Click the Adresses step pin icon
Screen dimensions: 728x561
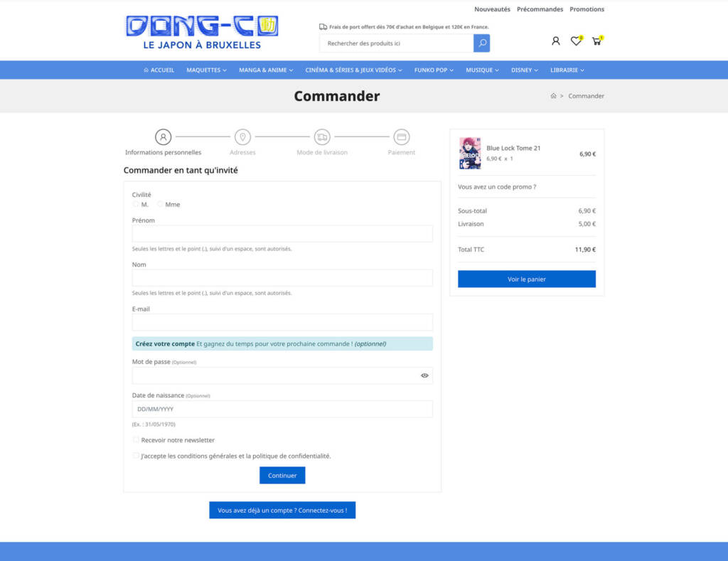click(x=242, y=137)
